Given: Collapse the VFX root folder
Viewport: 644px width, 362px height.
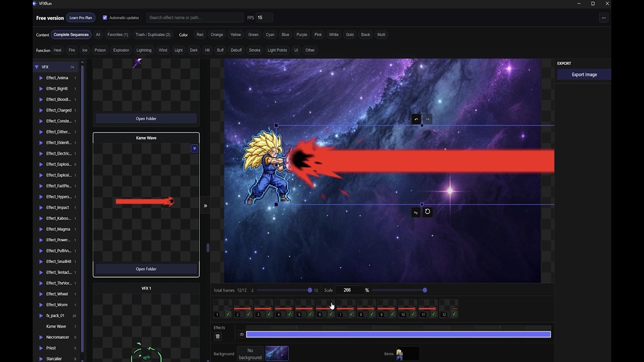Looking at the screenshot, I should [37, 67].
